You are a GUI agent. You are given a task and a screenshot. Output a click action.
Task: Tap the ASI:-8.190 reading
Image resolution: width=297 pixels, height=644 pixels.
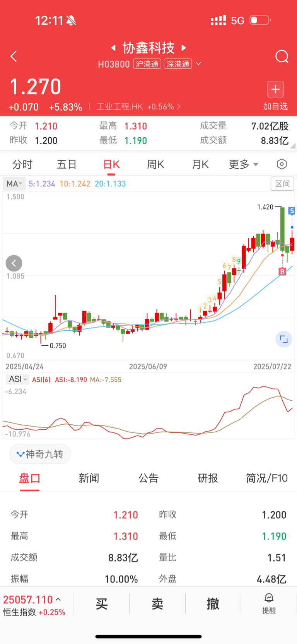(71, 380)
